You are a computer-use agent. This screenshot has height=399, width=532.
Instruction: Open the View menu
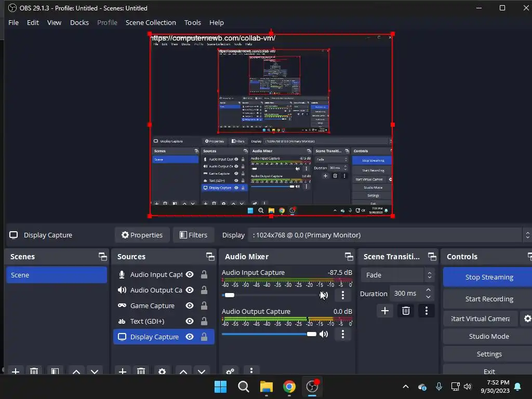pos(54,23)
